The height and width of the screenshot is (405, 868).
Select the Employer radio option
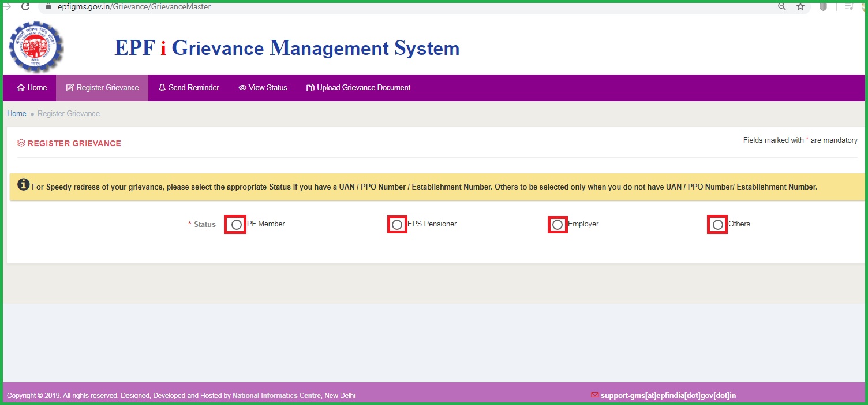(x=558, y=225)
